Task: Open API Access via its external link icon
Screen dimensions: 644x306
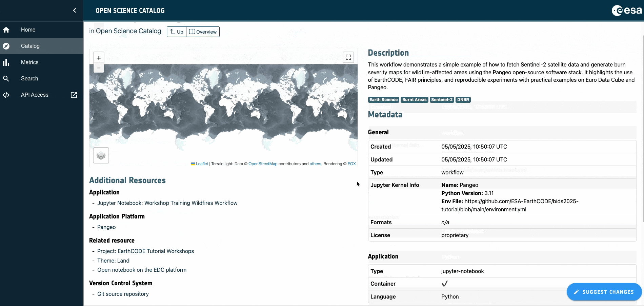Action: tap(74, 95)
